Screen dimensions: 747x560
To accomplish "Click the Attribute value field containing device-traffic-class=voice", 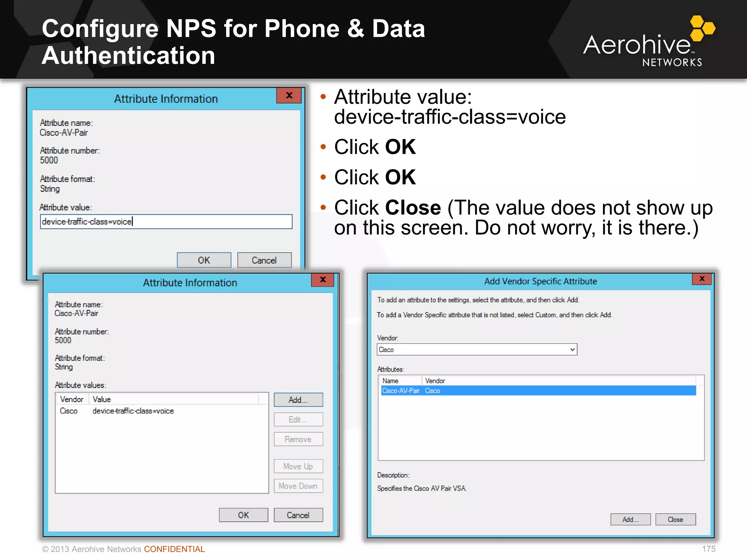I will tap(166, 222).
